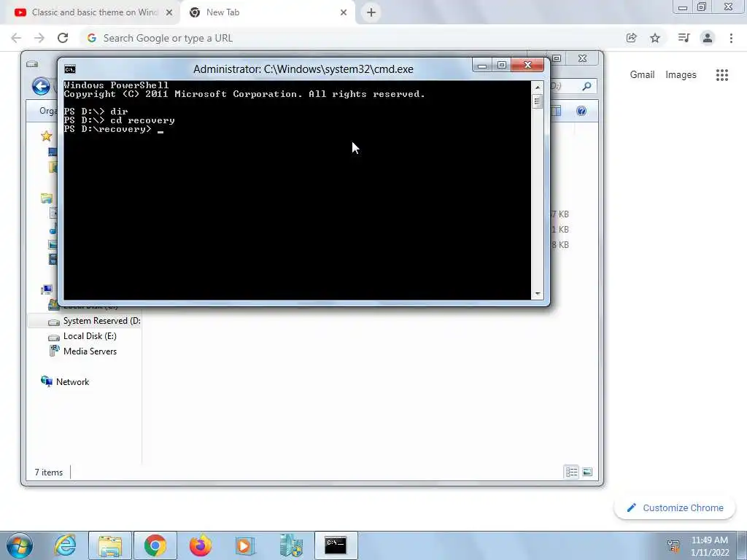Open the Start menu orb

click(x=20, y=545)
